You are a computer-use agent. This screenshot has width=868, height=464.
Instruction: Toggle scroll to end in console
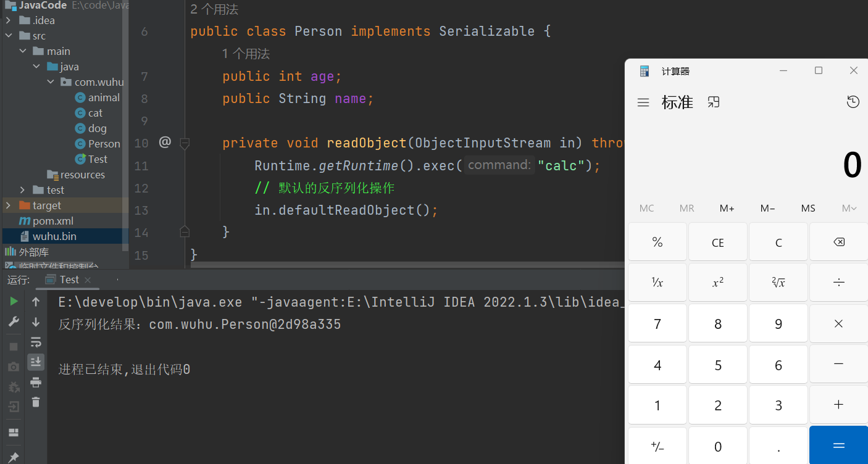coord(36,362)
